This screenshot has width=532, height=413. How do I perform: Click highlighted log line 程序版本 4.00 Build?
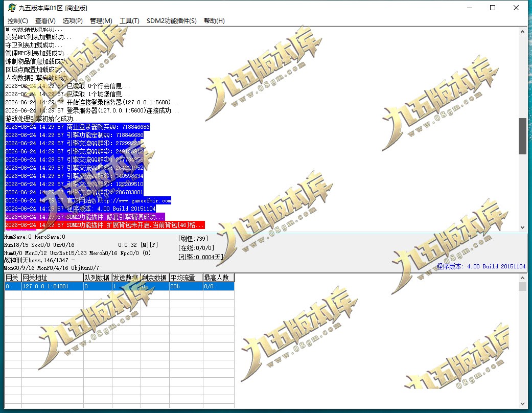point(80,209)
